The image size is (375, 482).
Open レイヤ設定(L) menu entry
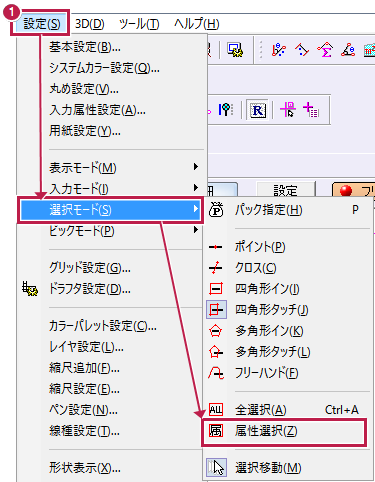click(86, 347)
